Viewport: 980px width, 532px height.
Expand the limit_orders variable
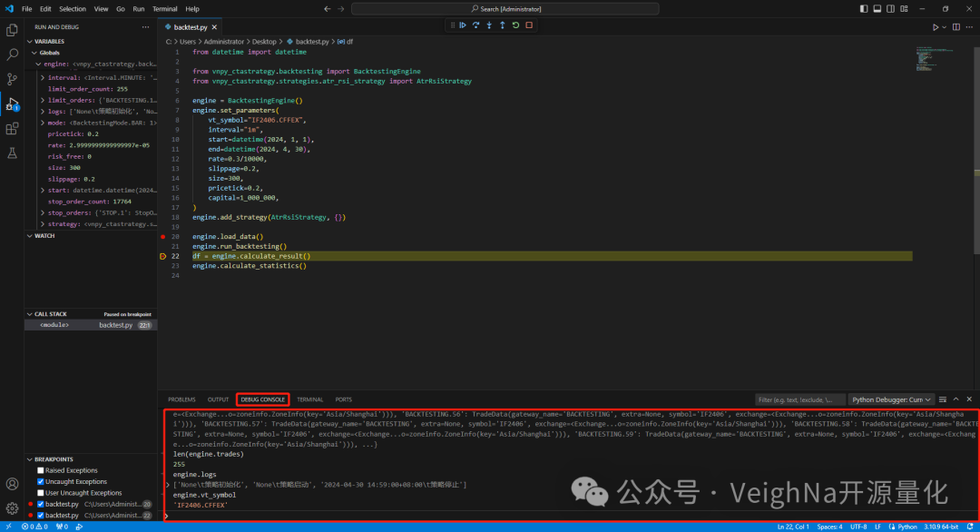(43, 100)
